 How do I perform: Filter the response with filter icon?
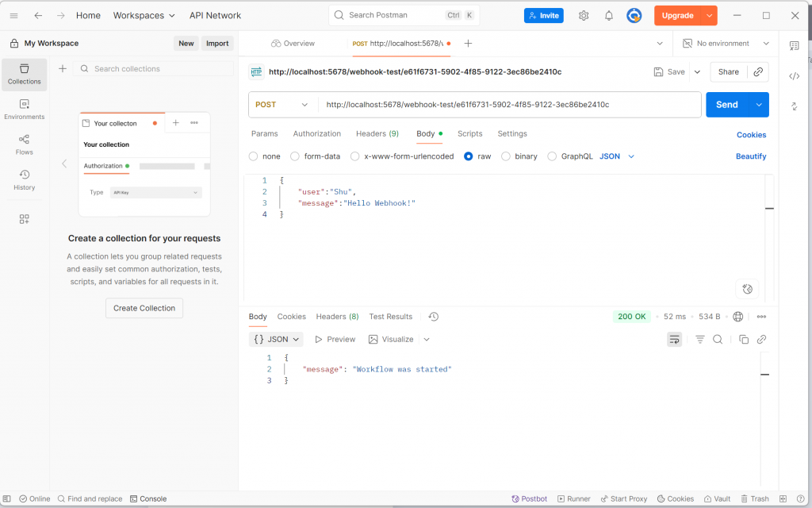(700, 340)
